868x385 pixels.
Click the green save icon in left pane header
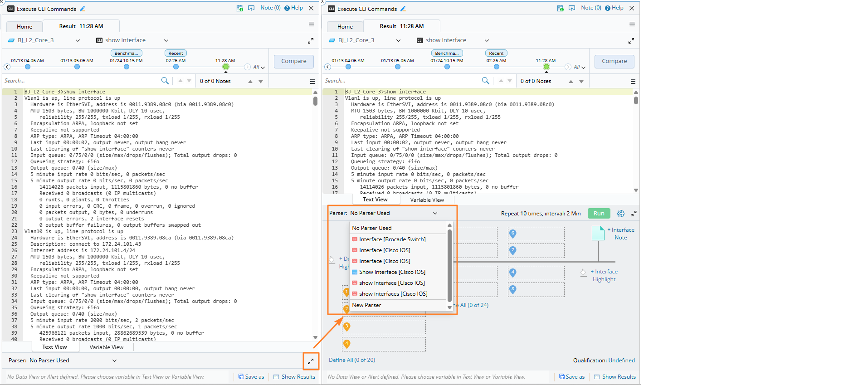239,8
